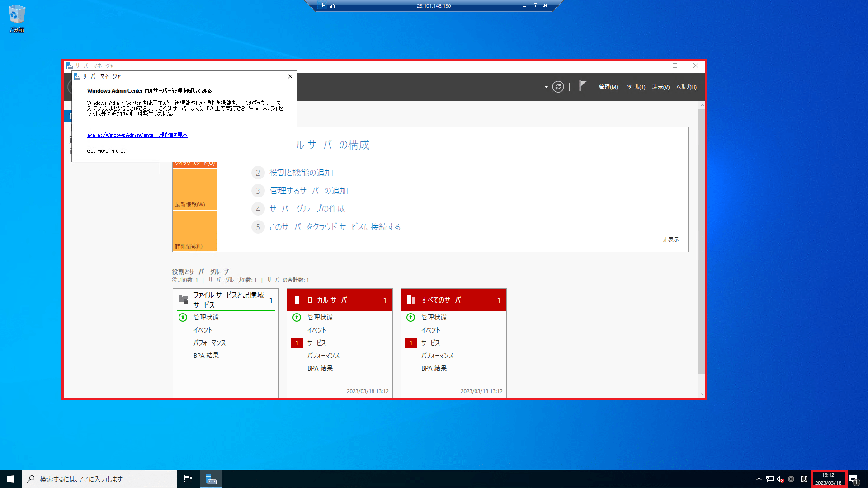Select the 最新情報(W) panel tab

click(x=195, y=189)
